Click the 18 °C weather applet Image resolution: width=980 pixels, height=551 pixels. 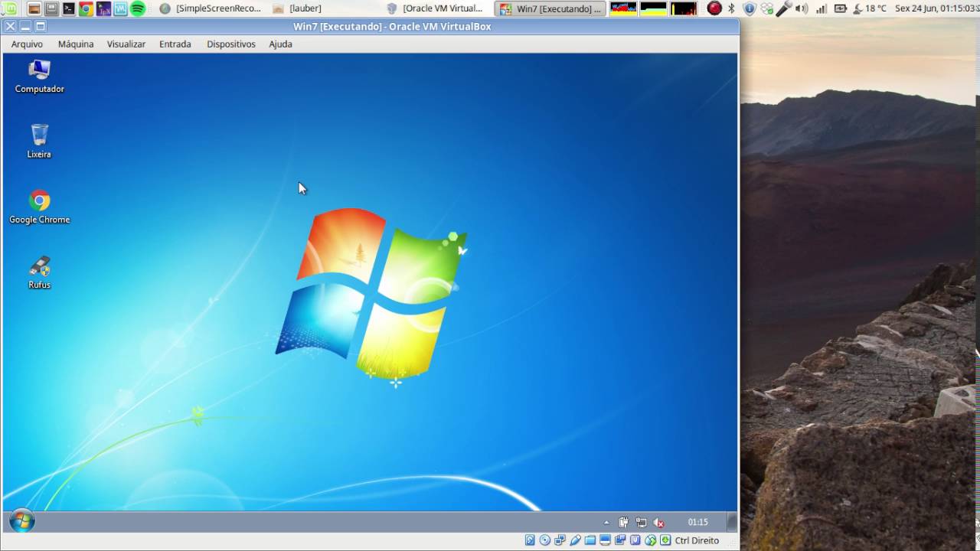click(869, 9)
